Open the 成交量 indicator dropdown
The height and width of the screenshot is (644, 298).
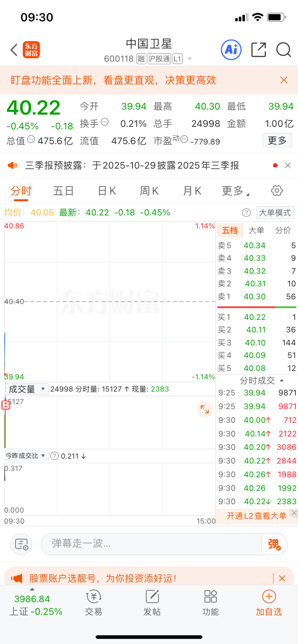27,389
